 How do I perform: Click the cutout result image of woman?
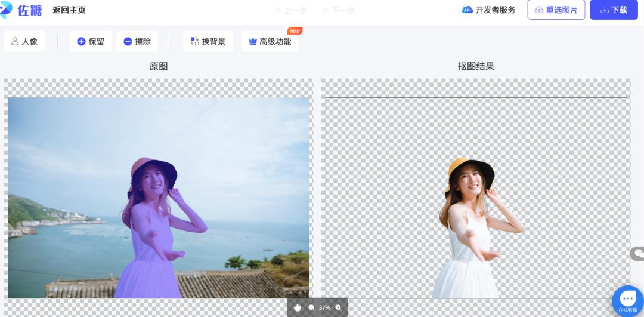point(477,228)
